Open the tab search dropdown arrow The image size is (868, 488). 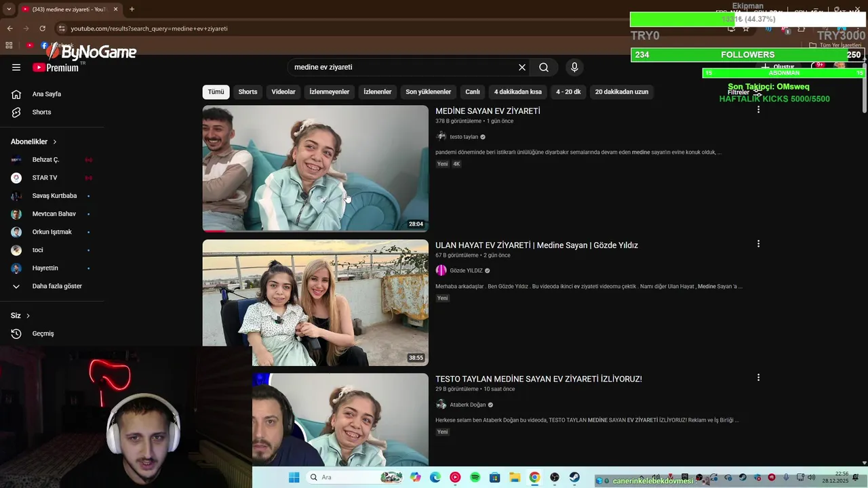point(9,9)
